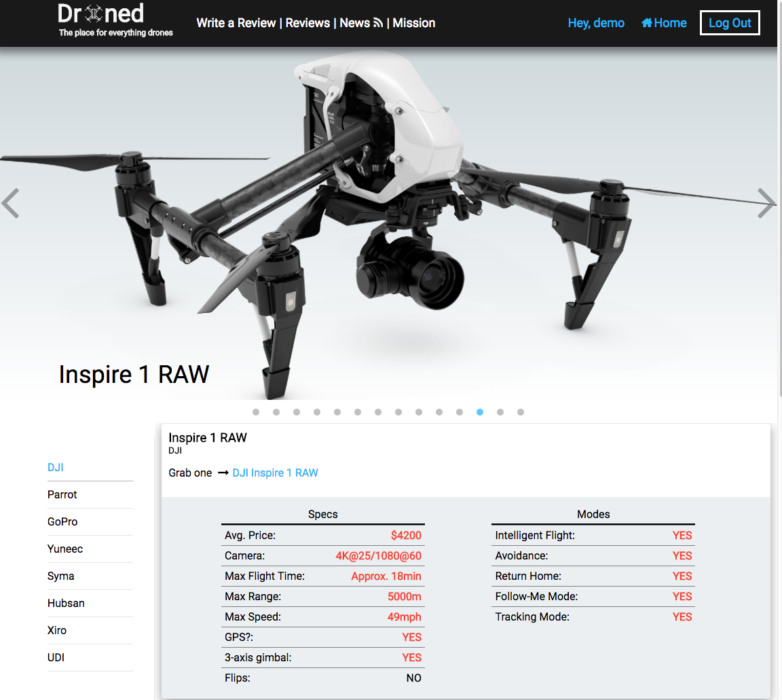This screenshot has height=700, width=782.
Task: Click the Inspire 1 RAW card title
Action: coord(208,437)
